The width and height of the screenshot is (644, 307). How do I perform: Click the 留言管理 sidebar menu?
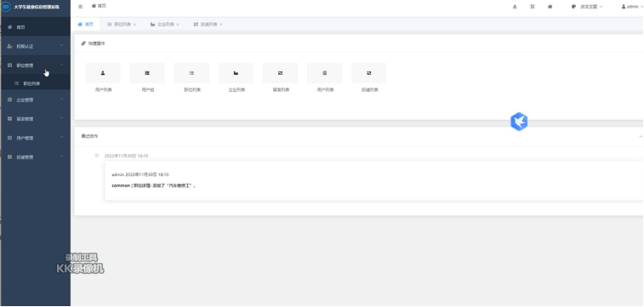coord(36,118)
